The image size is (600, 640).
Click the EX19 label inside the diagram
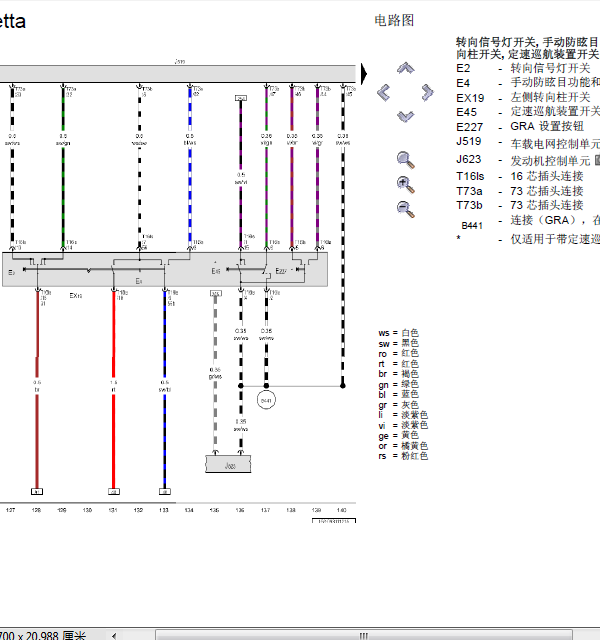[x=76, y=296]
